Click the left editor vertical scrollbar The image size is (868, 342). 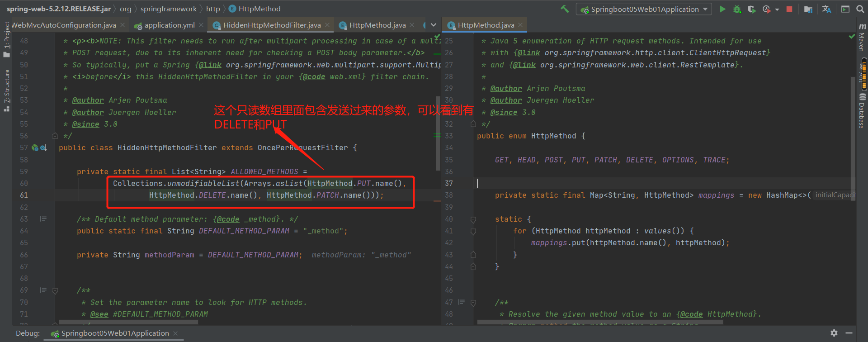pyautogui.click(x=438, y=133)
